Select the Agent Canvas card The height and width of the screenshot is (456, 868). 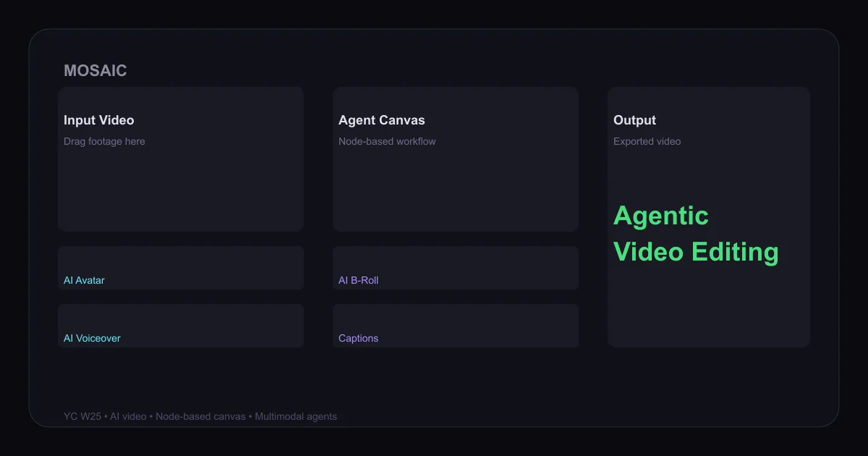point(456,159)
